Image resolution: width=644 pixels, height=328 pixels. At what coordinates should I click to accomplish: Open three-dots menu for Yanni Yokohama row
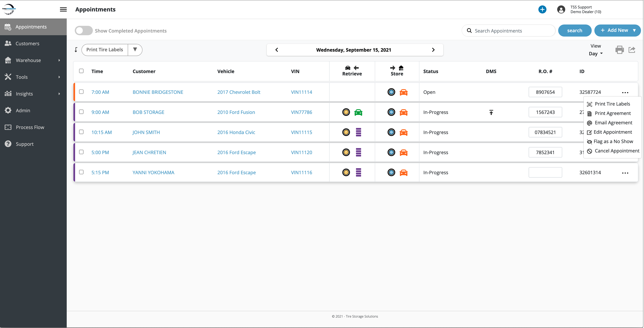(625, 173)
